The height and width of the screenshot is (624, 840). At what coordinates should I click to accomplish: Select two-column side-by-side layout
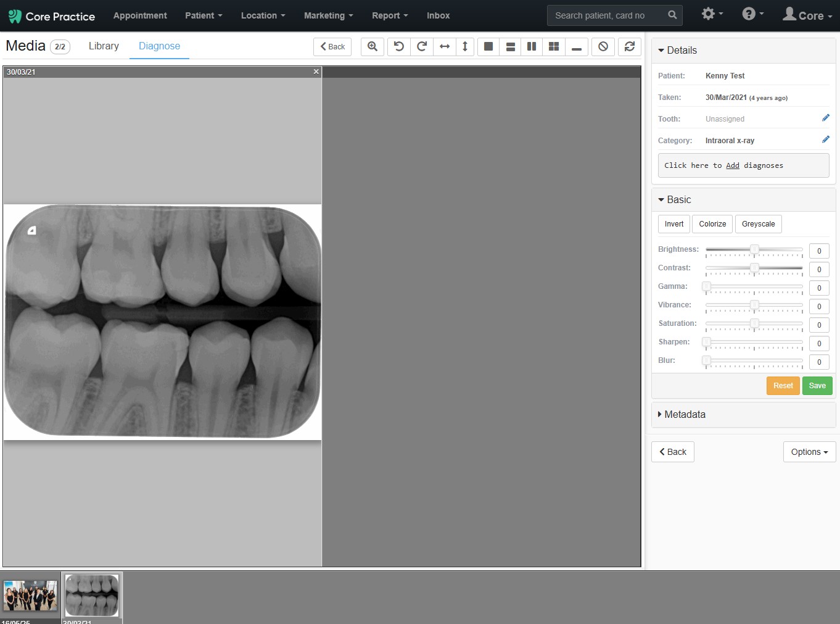(532, 46)
